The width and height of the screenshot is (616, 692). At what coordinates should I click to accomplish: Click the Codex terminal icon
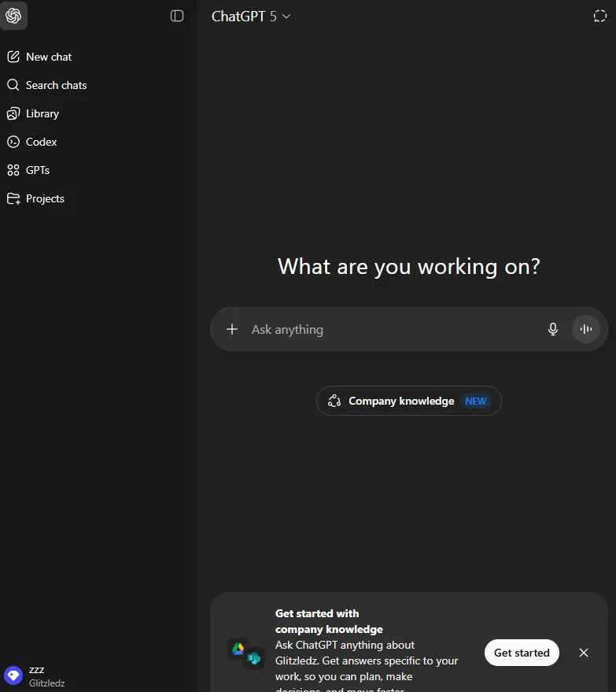[x=13, y=142]
